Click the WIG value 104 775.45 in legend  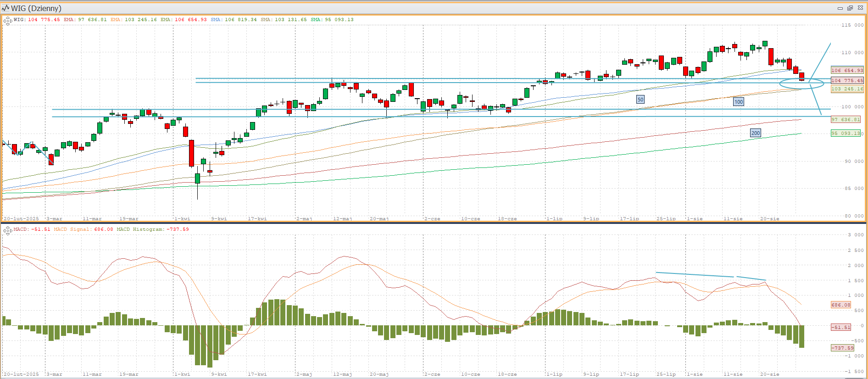(44, 20)
